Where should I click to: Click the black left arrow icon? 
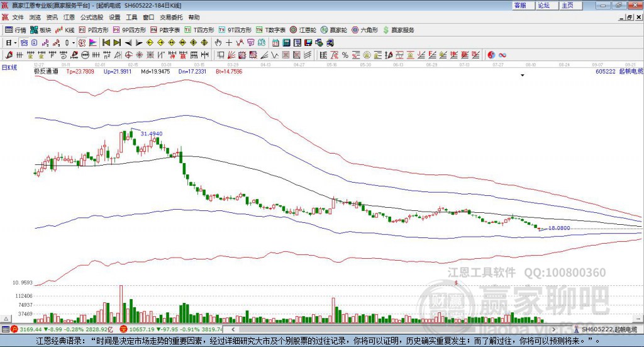coord(128,43)
